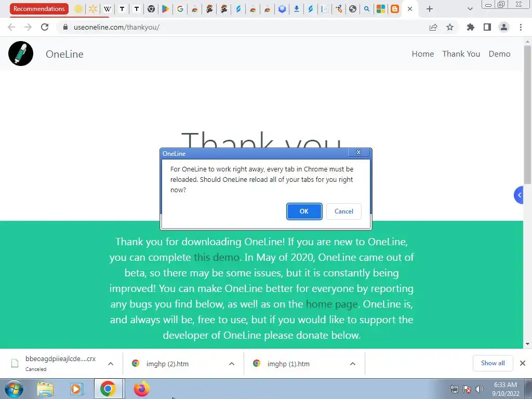Expand the blue side arrow panel
532x399 pixels.
519,195
